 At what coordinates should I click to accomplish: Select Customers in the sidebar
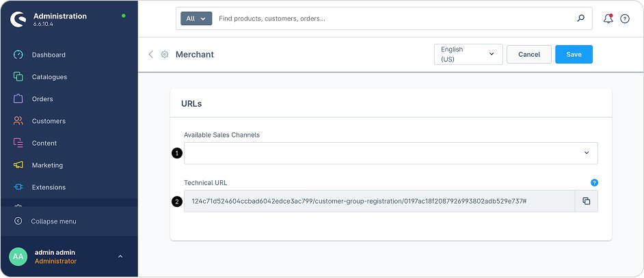pyautogui.click(x=49, y=121)
